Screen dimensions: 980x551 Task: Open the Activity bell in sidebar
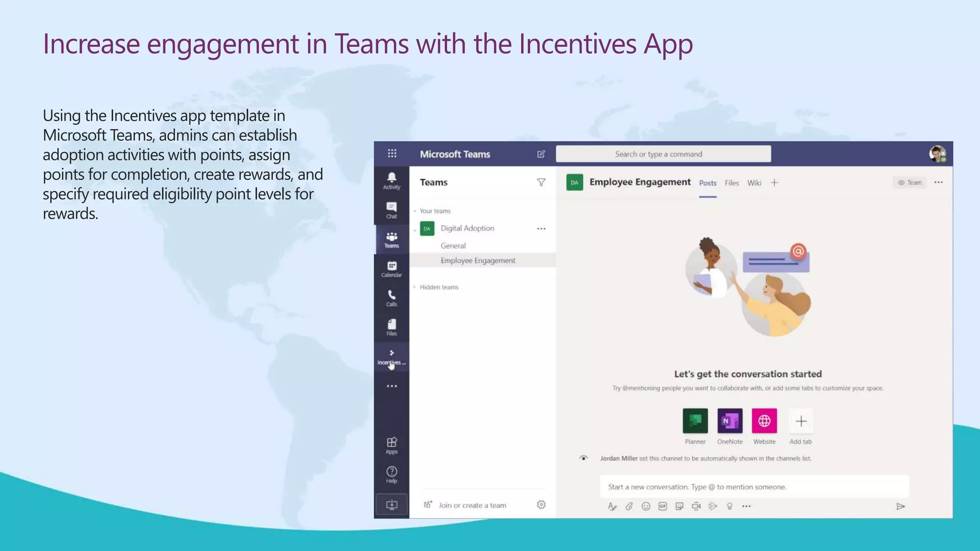point(391,181)
